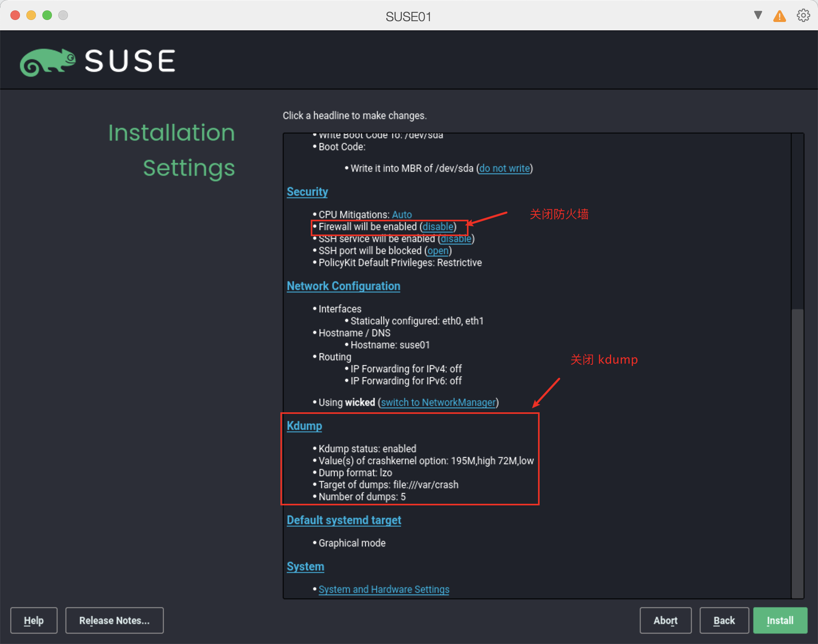Click the Back button
The width and height of the screenshot is (818, 644).
(x=724, y=620)
